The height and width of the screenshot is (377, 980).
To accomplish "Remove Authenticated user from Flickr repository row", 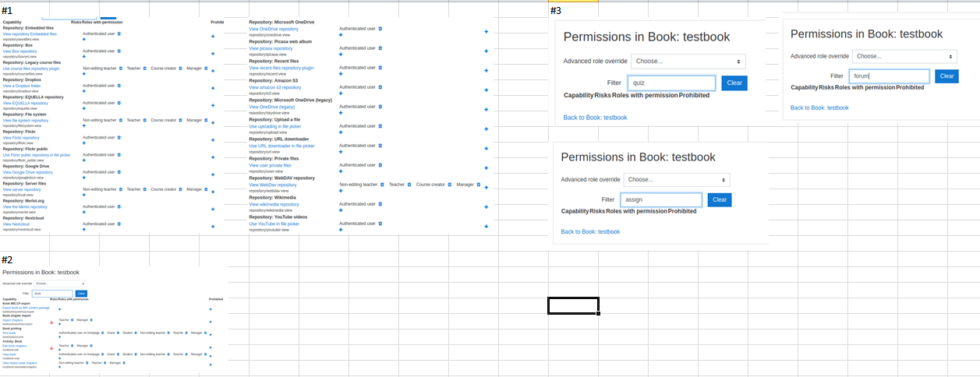I will tap(119, 137).
